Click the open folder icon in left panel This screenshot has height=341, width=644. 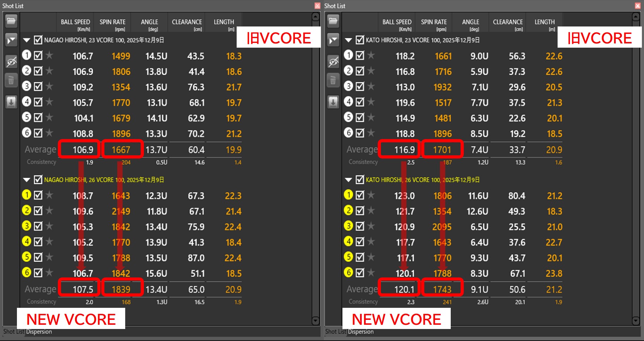coord(11,21)
